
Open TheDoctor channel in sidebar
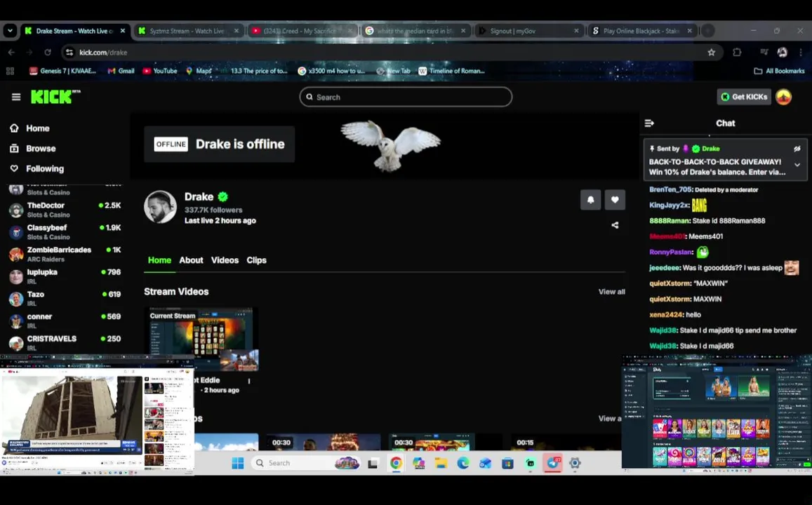coord(65,210)
